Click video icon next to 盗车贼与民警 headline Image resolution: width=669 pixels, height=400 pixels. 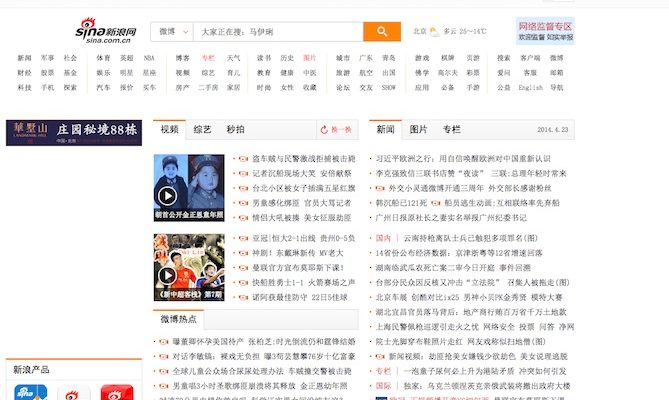coord(244,159)
